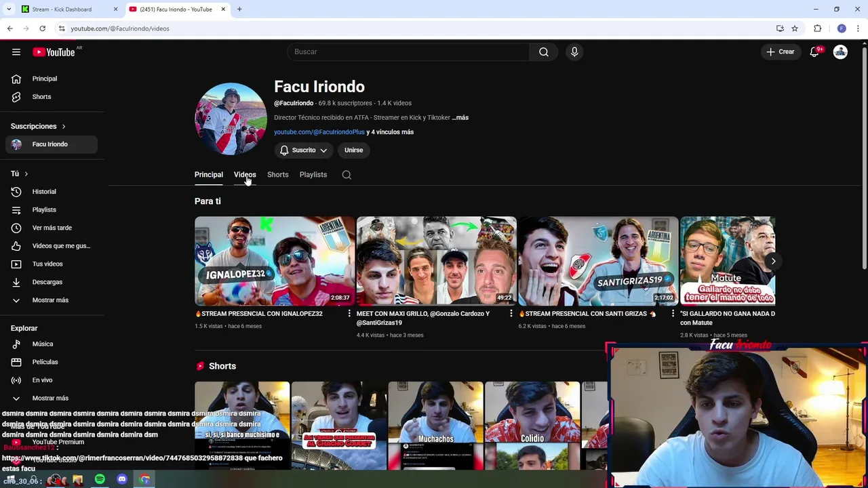Viewport: 868px width, 488px height.
Task: Reload the page
Action: click(x=42, y=28)
